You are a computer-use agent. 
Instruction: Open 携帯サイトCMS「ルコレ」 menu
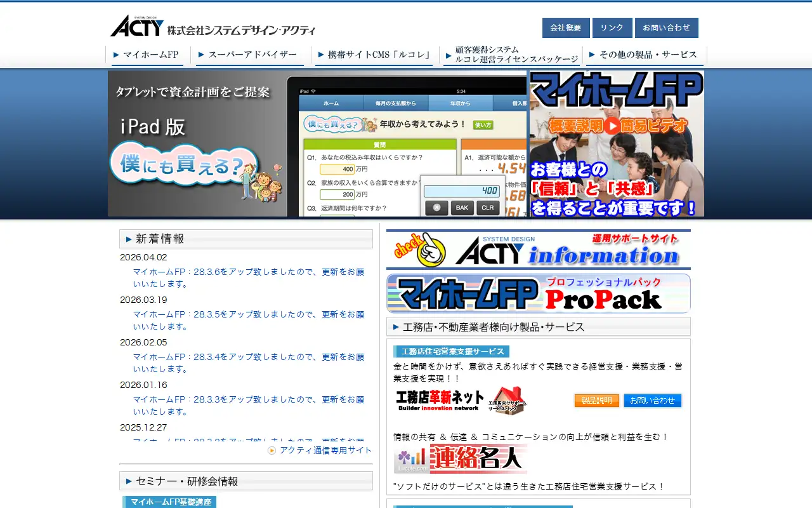pos(374,55)
